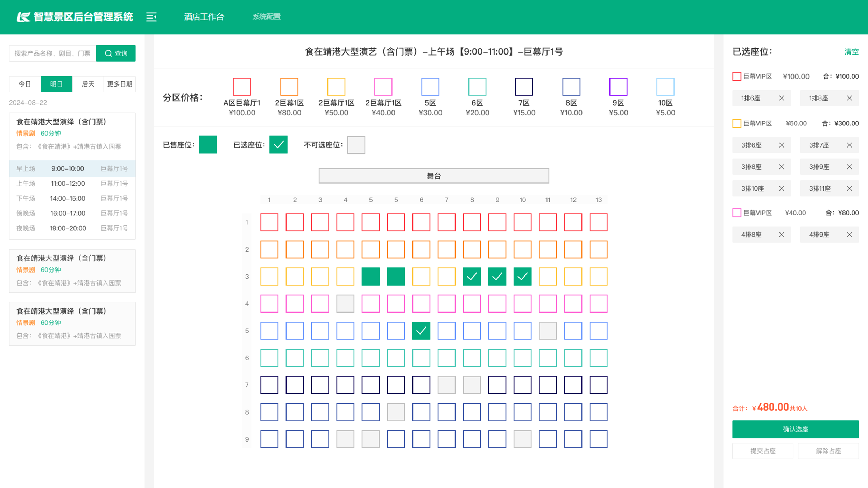Click 清空 to clear selected seats
The image size is (868, 488).
[851, 52]
